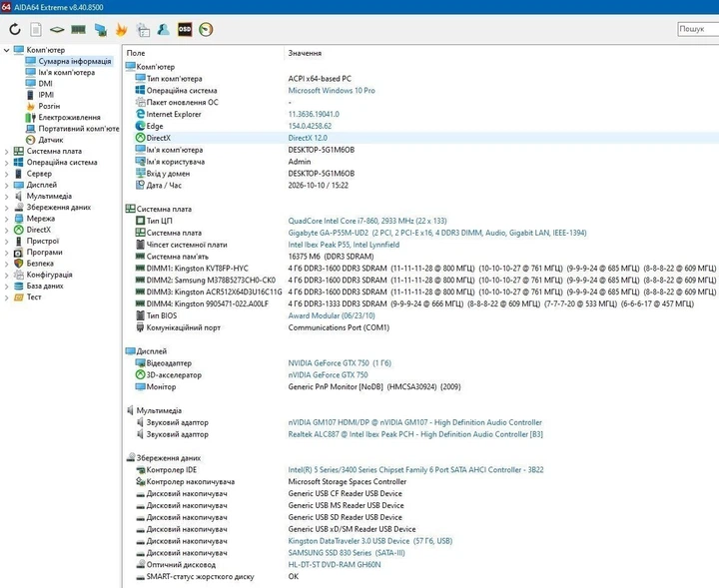
Task: Open the memory module toolbar icon
Action: (x=79, y=30)
